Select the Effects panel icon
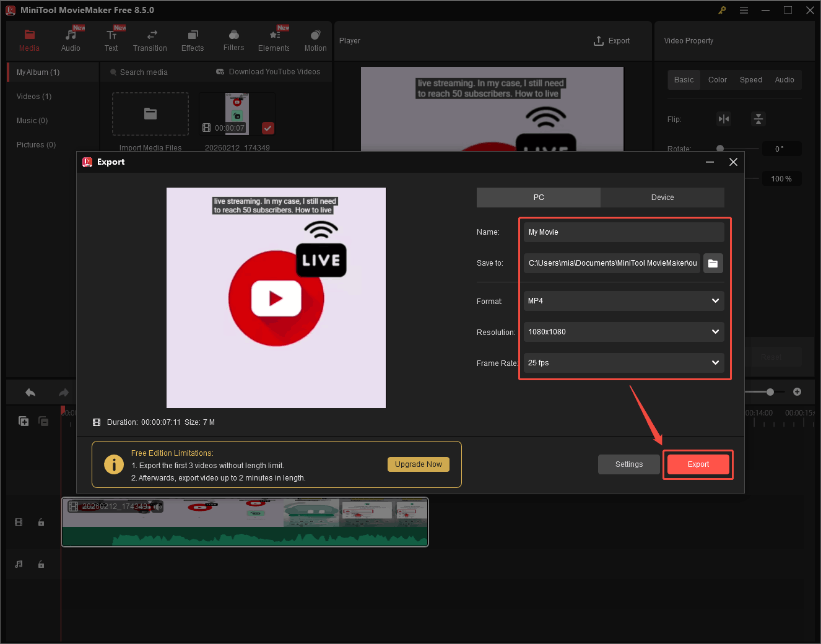Image resolution: width=821 pixels, height=644 pixels. click(x=193, y=39)
